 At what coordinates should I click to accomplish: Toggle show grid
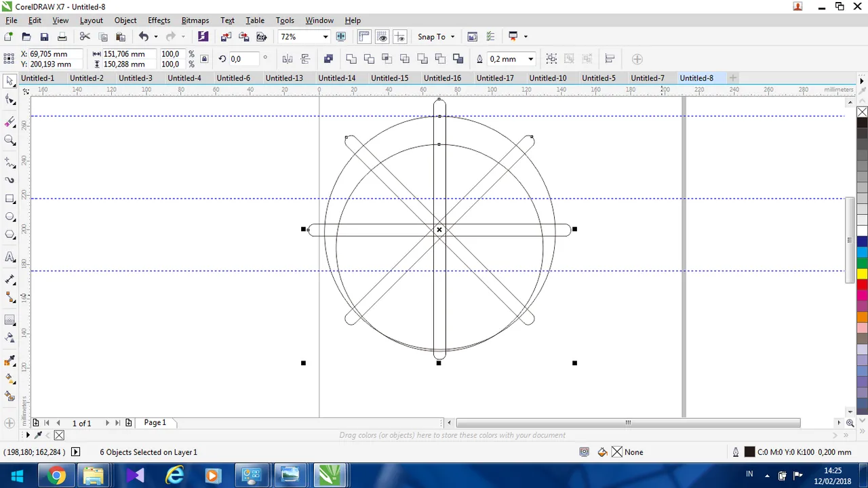coord(382,37)
